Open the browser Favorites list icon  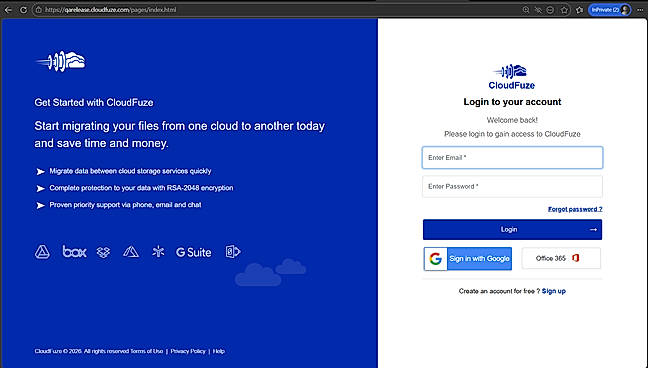(579, 10)
